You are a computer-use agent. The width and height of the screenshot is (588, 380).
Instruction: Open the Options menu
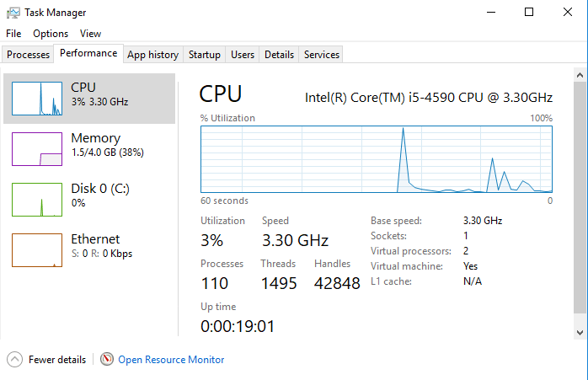tap(51, 34)
